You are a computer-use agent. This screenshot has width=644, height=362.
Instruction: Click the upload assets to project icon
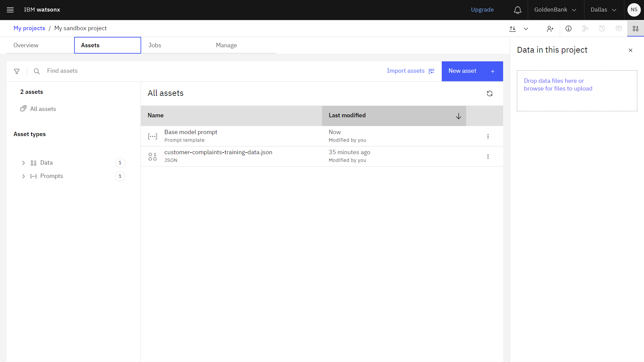coord(512,28)
